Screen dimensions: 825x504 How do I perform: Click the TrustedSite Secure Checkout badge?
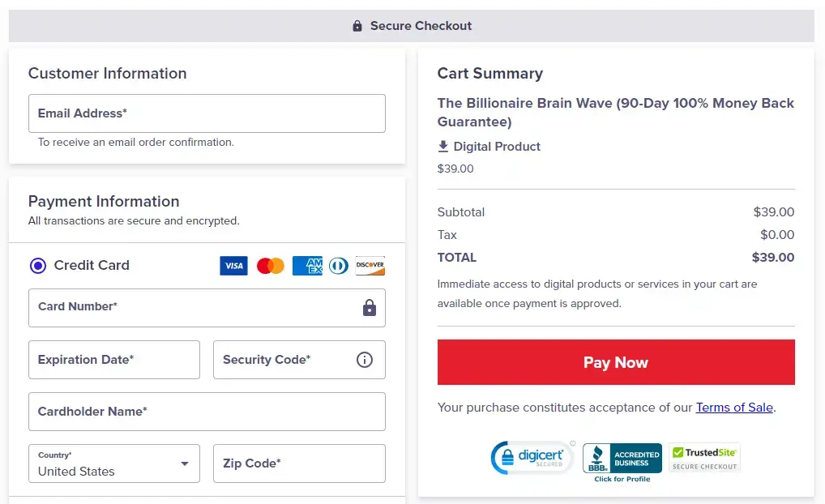(x=703, y=456)
